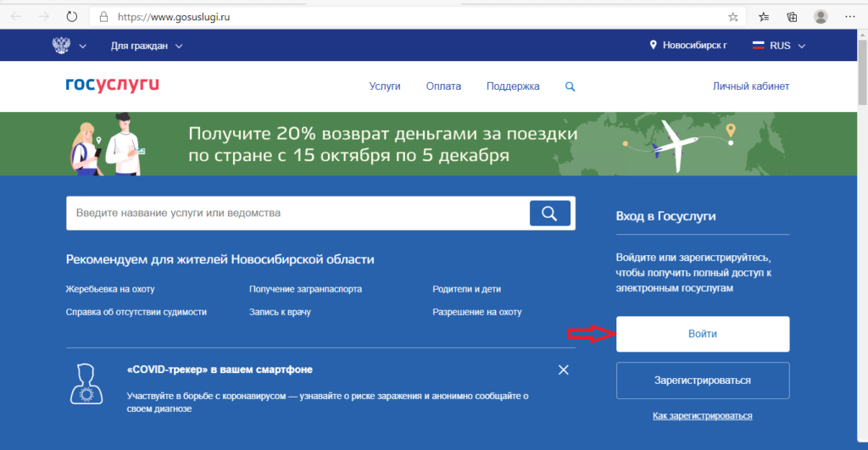Screen dimensions: 868x450
Task: Click the browser refresh icon
Action: click(x=72, y=17)
